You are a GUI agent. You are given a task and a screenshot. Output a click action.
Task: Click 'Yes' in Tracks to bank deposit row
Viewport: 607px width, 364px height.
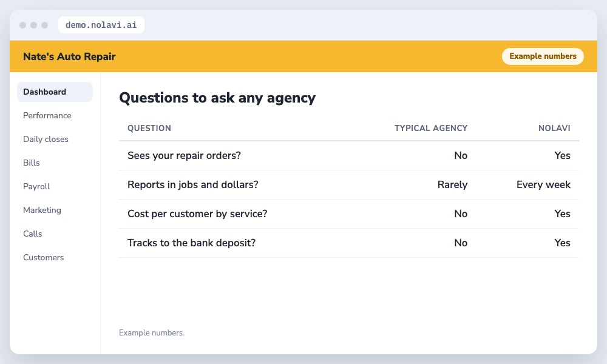tap(562, 243)
